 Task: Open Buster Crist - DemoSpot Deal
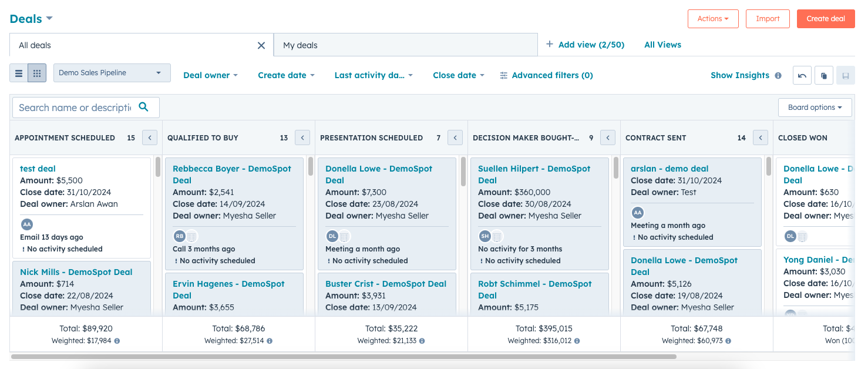pos(386,284)
